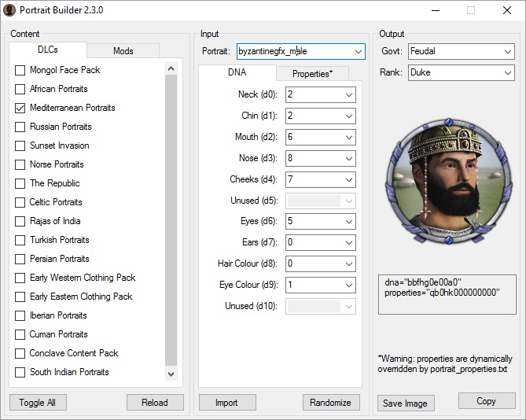Click the rendered portrait preview
Screen dimensions: 526x420
point(449,181)
